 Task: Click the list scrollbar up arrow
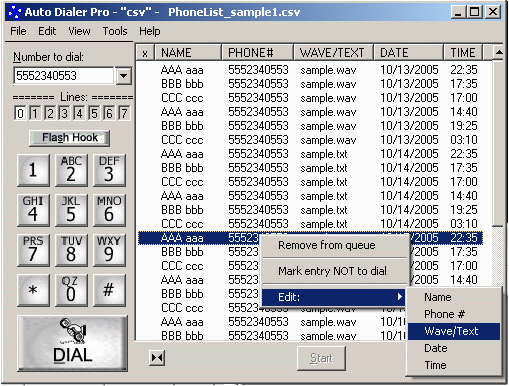499,52
